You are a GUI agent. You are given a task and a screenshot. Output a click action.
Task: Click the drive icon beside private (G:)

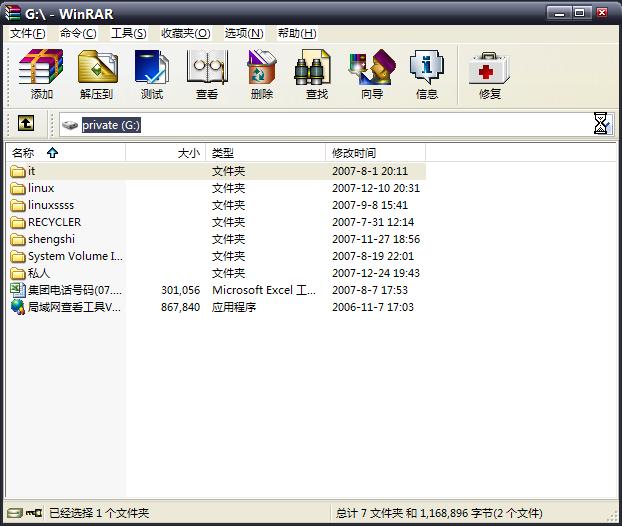coord(70,125)
